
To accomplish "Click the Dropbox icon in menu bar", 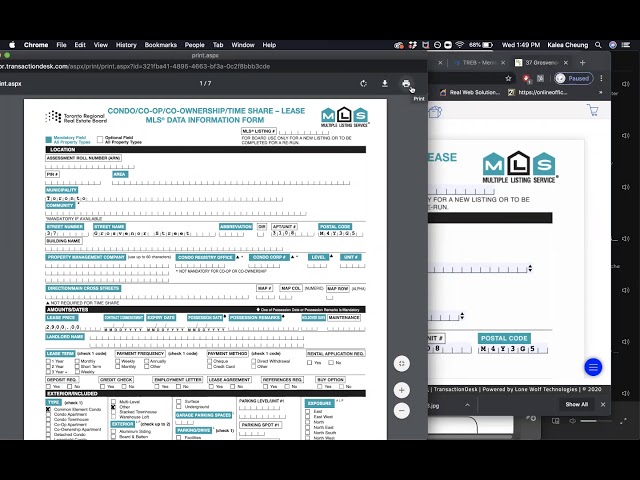I will tap(413, 45).
